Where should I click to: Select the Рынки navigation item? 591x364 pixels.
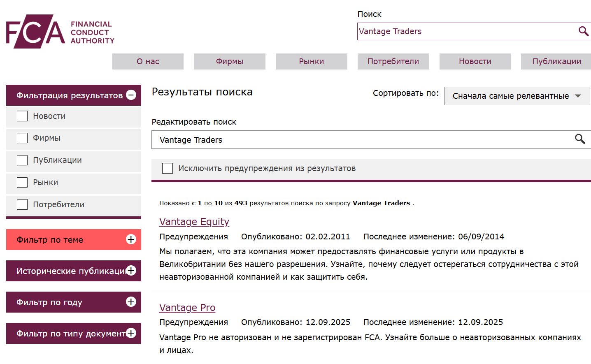311,61
